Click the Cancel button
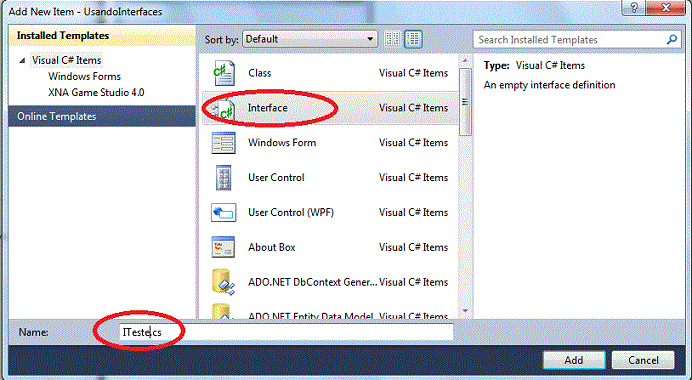The width and height of the screenshot is (692, 380). click(643, 360)
